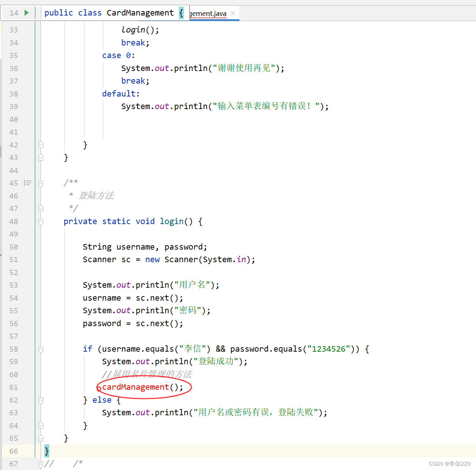Click 'public class CardManagement {' sticky header
Viewport: 476px width, 470px height.
click(114, 13)
